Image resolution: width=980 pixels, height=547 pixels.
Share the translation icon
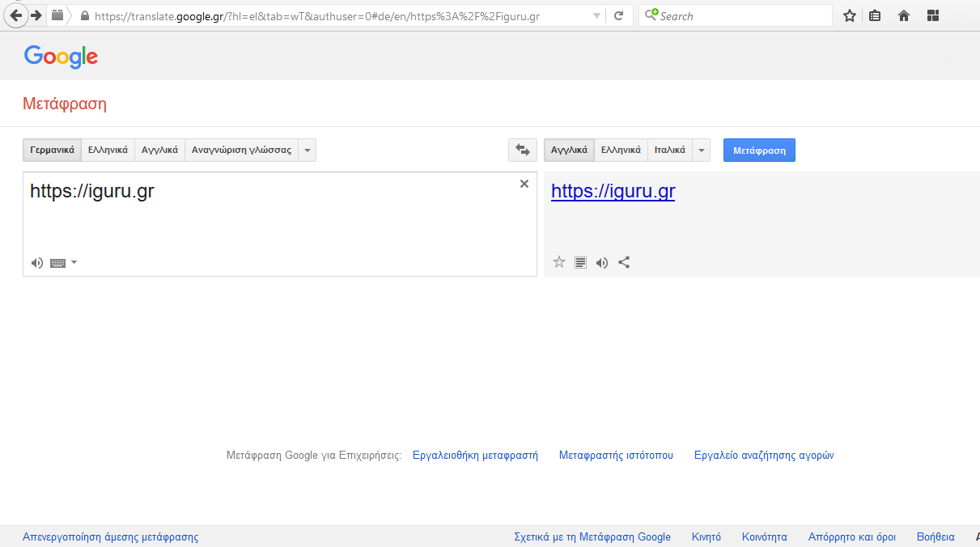click(624, 262)
